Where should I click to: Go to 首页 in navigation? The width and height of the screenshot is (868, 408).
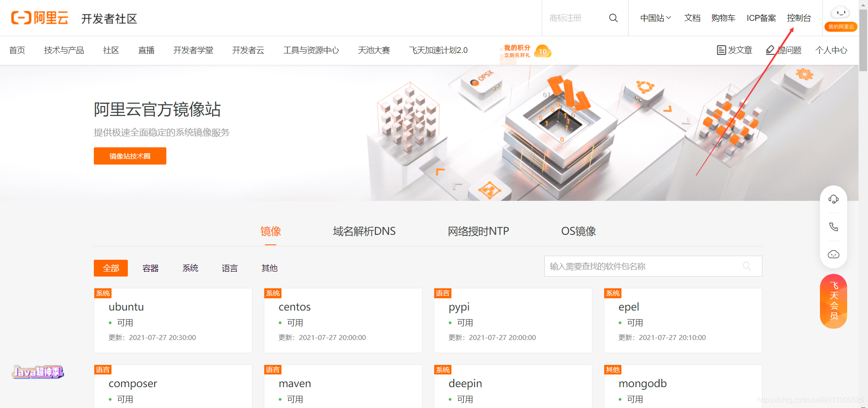[x=17, y=50]
